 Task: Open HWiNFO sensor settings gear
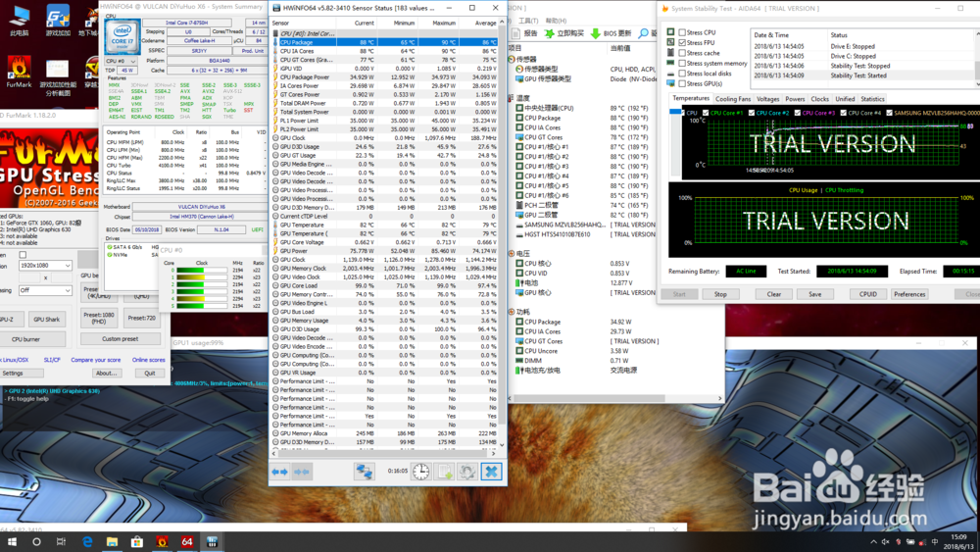click(x=467, y=472)
